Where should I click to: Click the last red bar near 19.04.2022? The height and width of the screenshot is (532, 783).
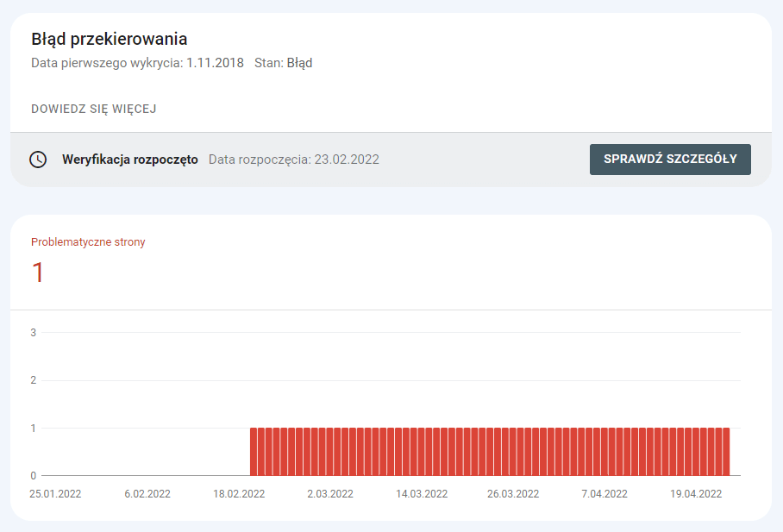click(725, 448)
